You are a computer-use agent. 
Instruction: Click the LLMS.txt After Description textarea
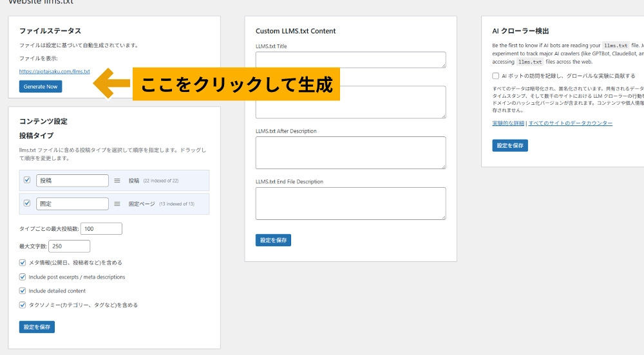click(x=350, y=152)
